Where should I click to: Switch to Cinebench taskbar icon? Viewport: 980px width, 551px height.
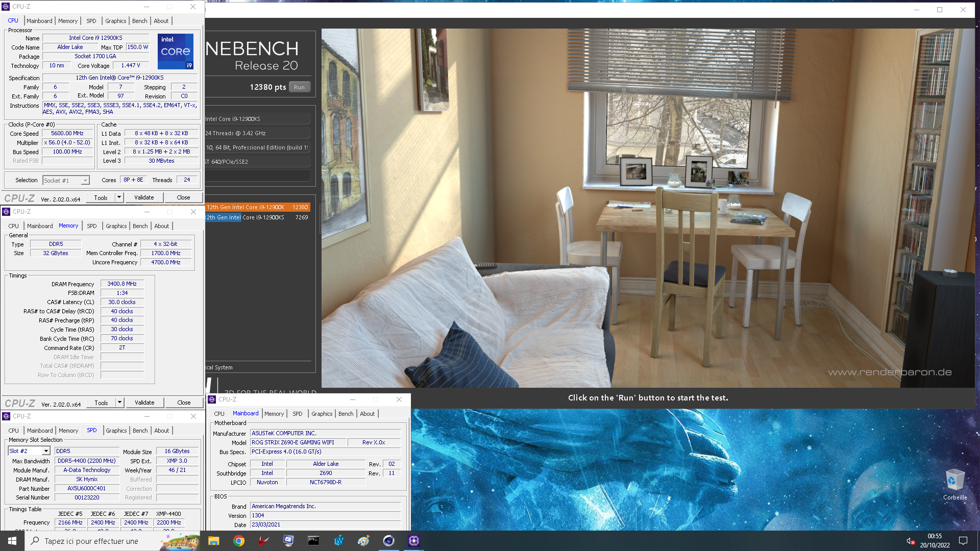click(389, 541)
